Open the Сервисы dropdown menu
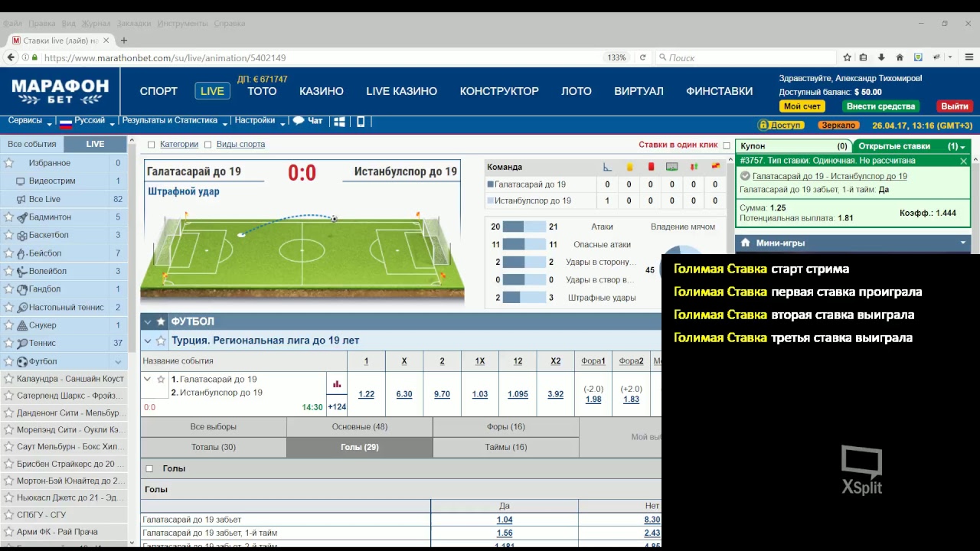 31,121
